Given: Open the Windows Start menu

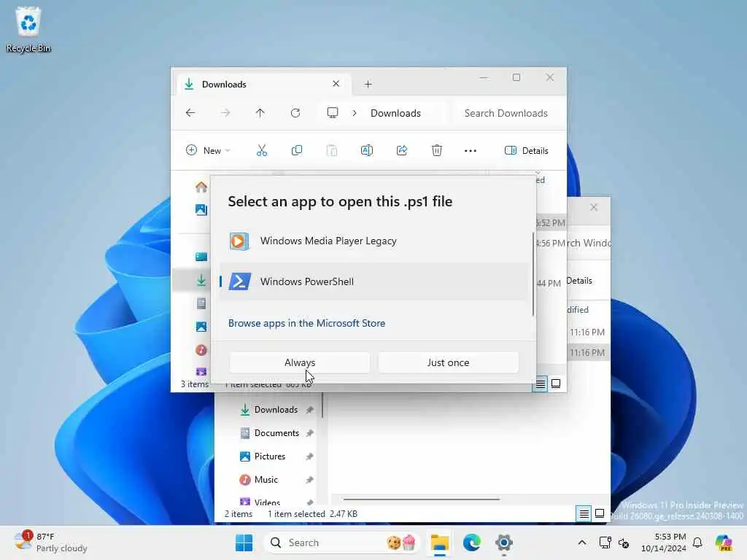Looking at the screenshot, I should [244, 542].
